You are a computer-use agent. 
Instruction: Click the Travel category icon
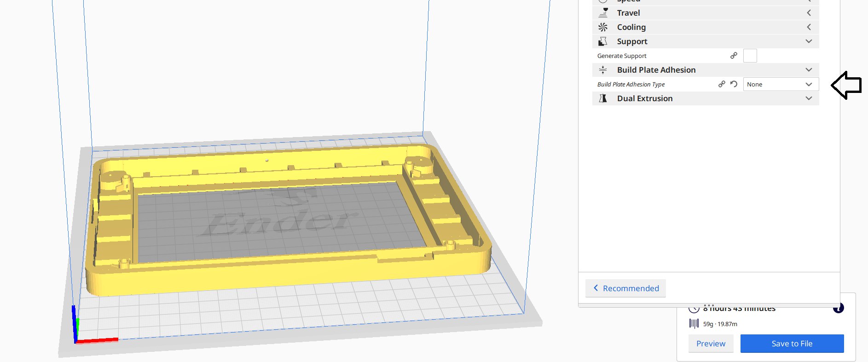[603, 13]
